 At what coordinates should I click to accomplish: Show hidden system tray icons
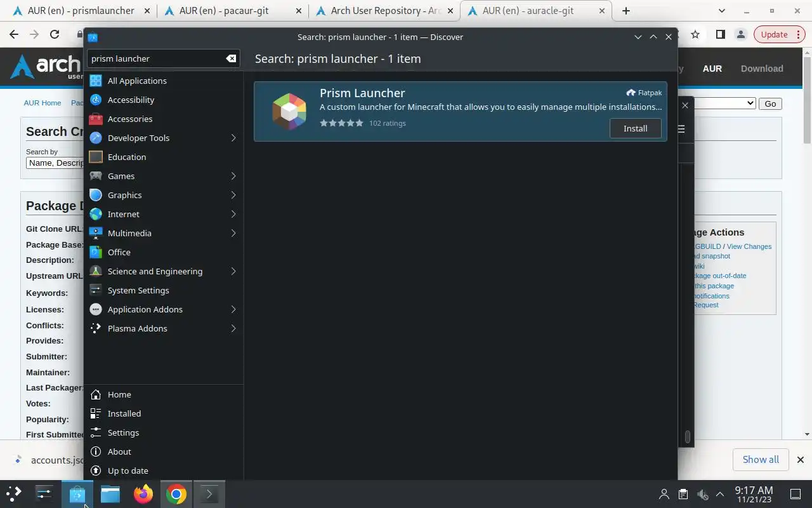(x=720, y=494)
